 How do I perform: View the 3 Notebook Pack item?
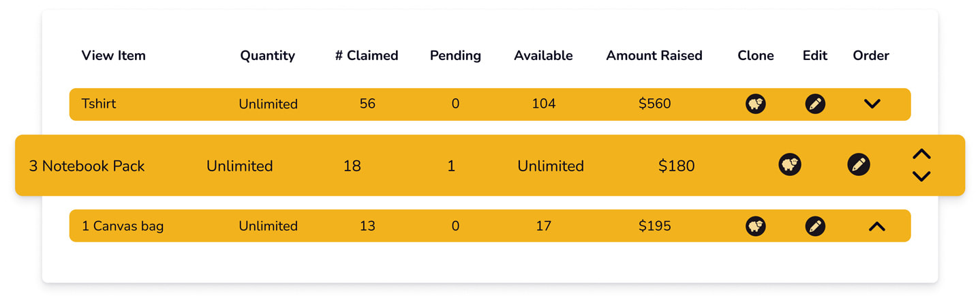[x=87, y=166]
